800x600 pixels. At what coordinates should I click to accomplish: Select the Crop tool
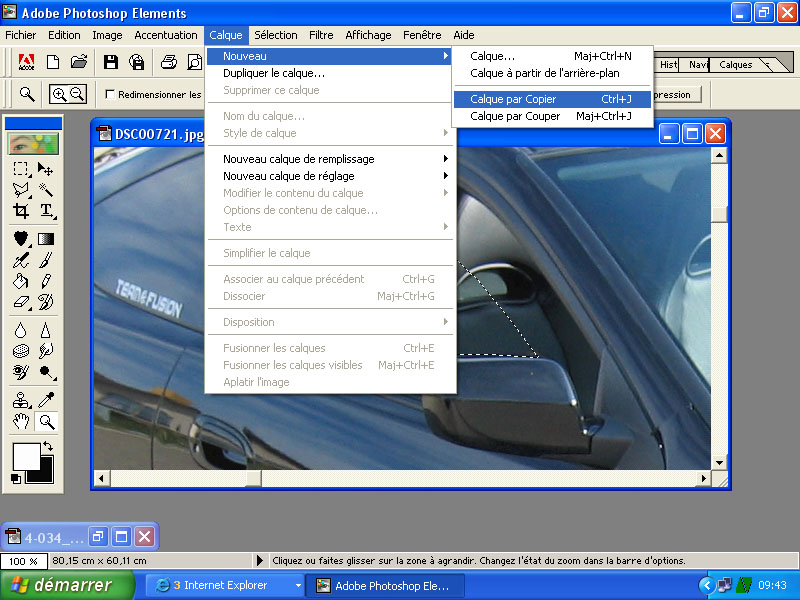coord(21,210)
